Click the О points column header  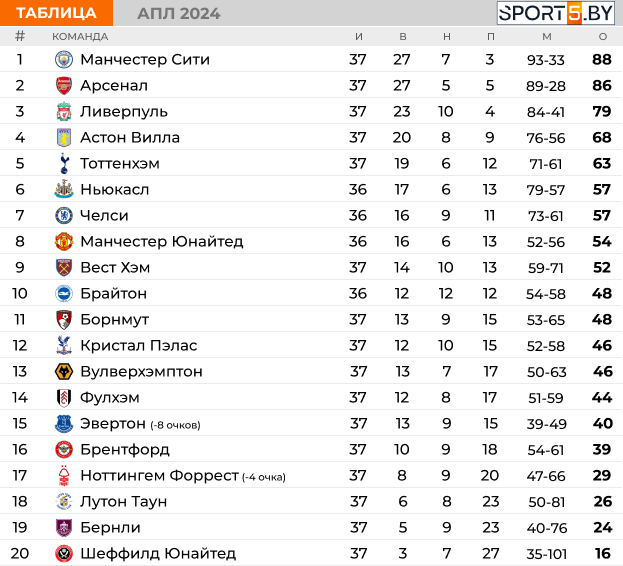pos(603,37)
